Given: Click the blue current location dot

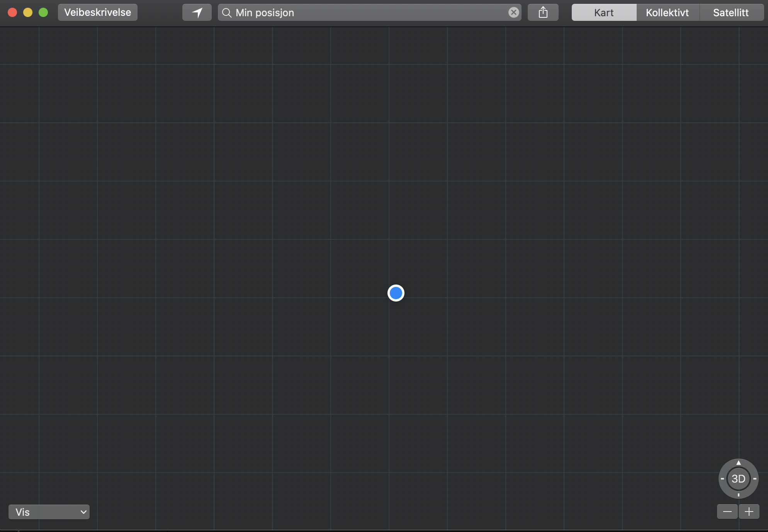Looking at the screenshot, I should pyautogui.click(x=396, y=293).
